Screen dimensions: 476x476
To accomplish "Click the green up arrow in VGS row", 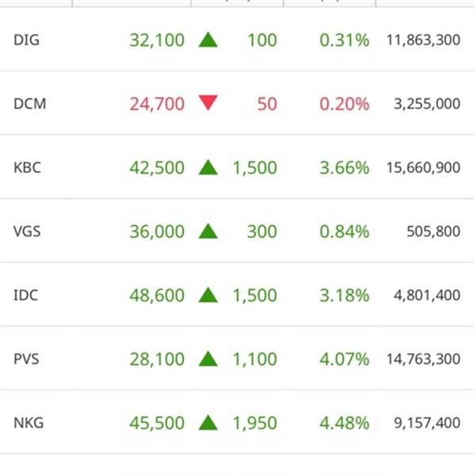I will (208, 231).
